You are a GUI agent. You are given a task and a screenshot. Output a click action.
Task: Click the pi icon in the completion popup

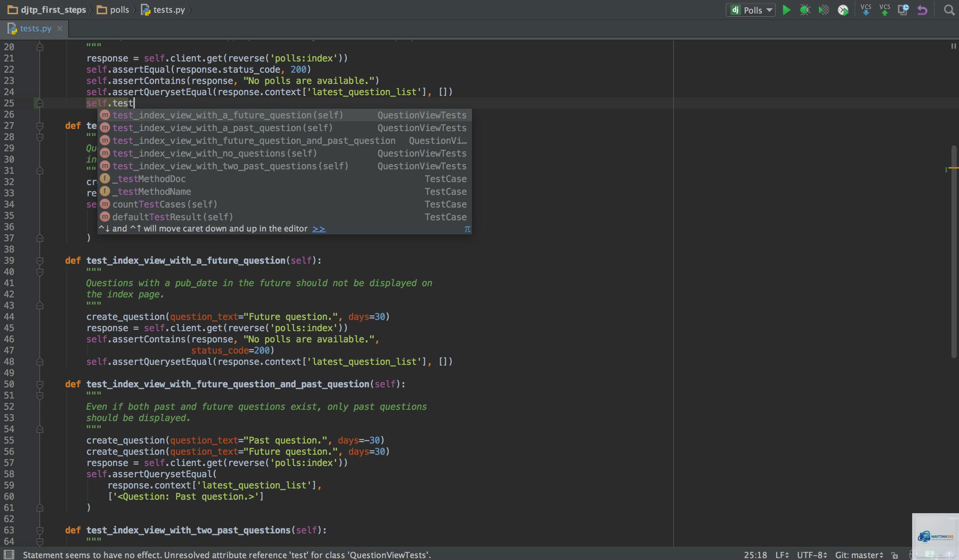pyautogui.click(x=467, y=229)
